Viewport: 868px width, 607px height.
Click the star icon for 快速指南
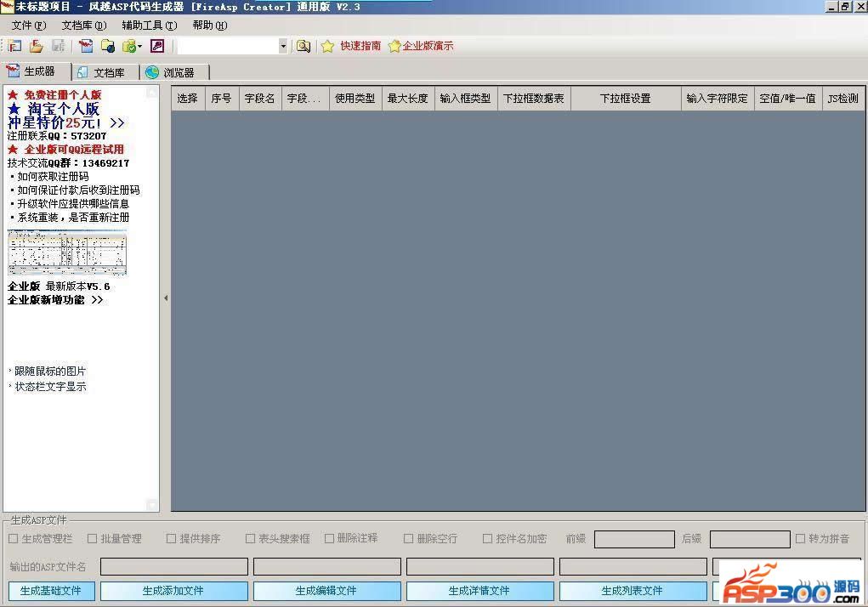point(327,46)
